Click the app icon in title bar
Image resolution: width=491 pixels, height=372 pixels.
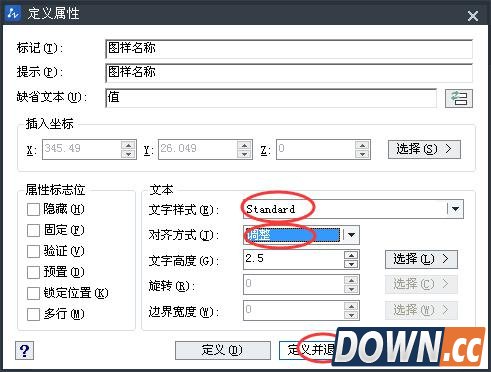(x=14, y=13)
